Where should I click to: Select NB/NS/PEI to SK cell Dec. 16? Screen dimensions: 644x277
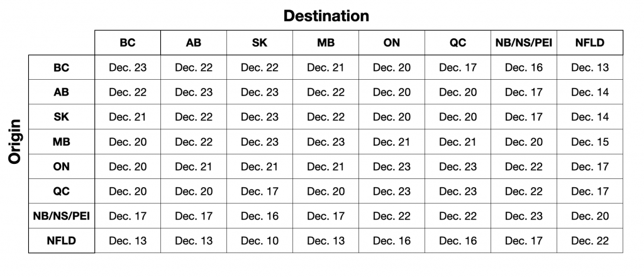click(260, 216)
